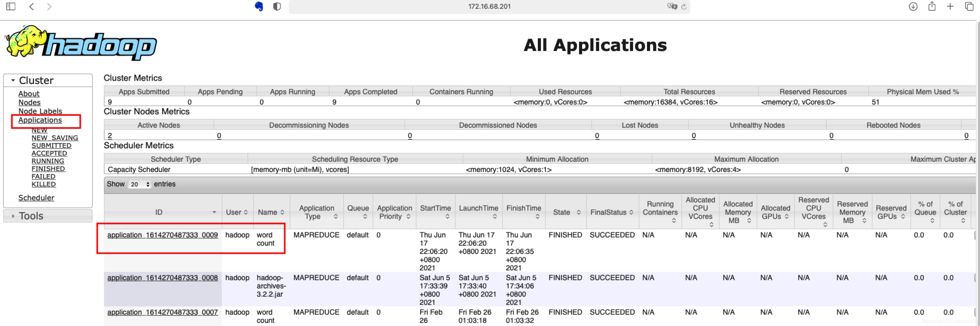Reload the page with the refresh icon

(x=684, y=6)
